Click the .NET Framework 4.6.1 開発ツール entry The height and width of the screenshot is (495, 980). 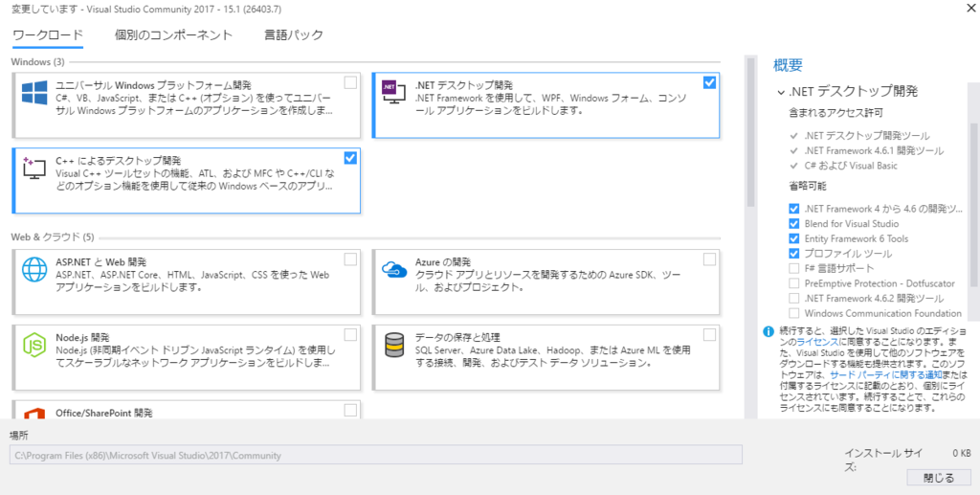tap(875, 150)
